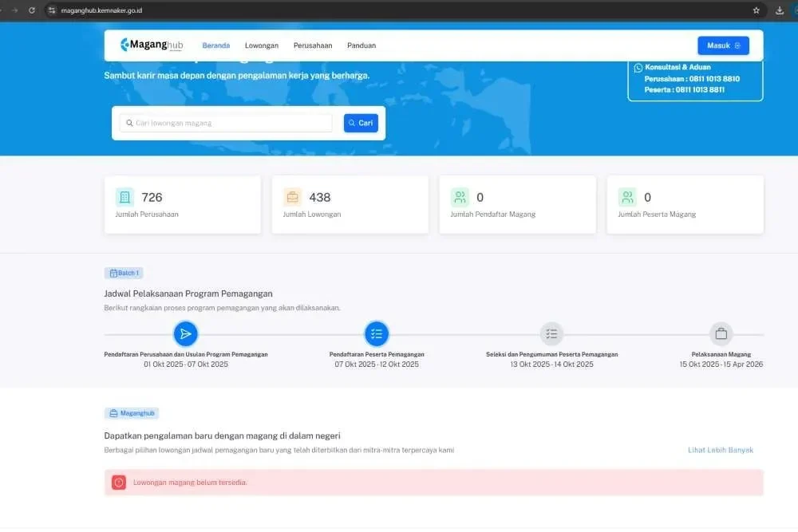Click the WhatsApp icon beside Konsultasi & Aduan

[638, 67]
